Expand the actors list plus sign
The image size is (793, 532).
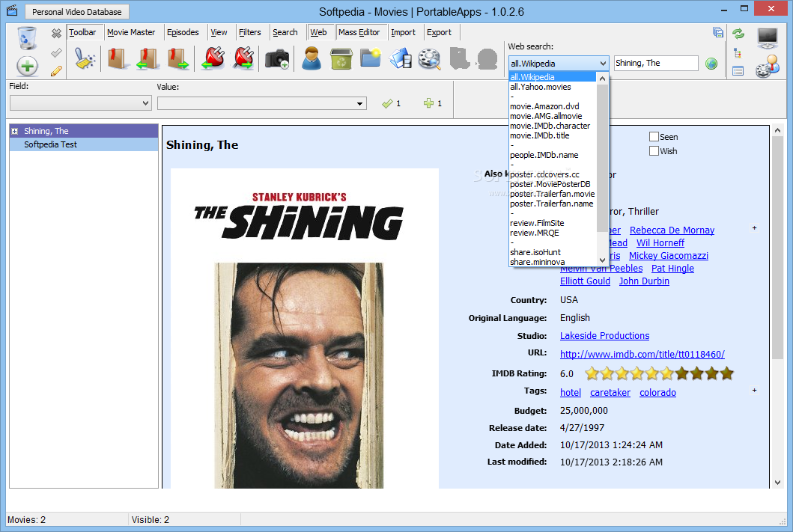point(754,228)
